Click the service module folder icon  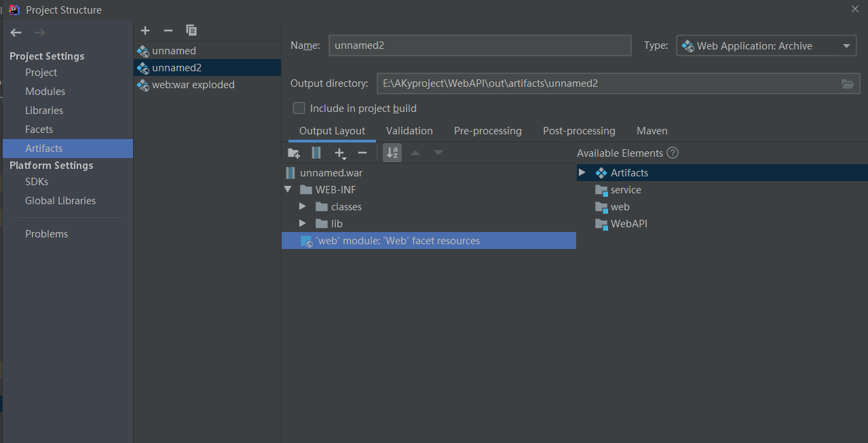(x=601, y=190)
